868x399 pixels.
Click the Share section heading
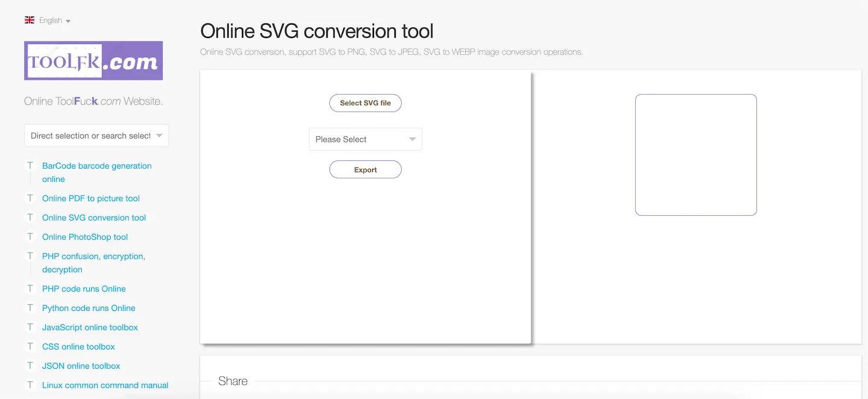click(233, 380)
